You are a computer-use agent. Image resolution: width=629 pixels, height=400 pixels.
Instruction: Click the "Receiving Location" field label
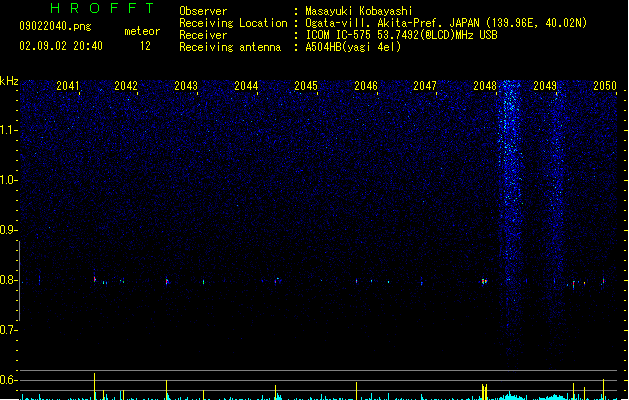(233, 23)
